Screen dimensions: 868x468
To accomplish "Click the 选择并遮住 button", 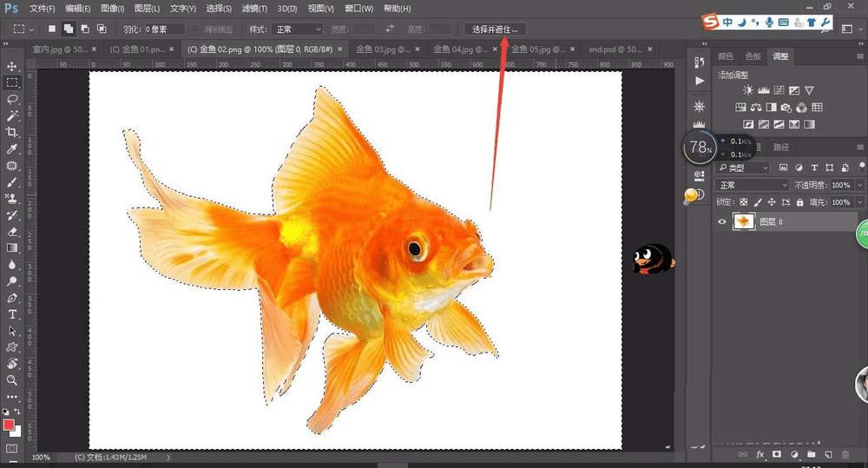I will (495, 29).
